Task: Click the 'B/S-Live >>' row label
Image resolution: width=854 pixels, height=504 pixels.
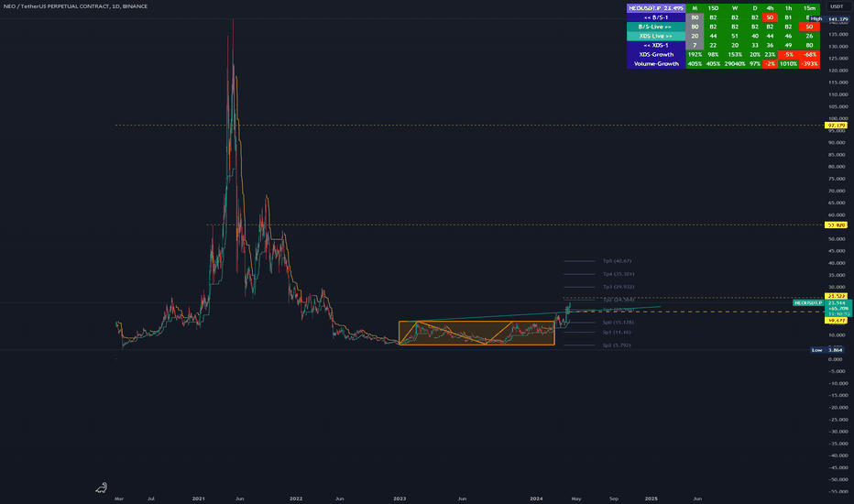Action: coord(656,27)
